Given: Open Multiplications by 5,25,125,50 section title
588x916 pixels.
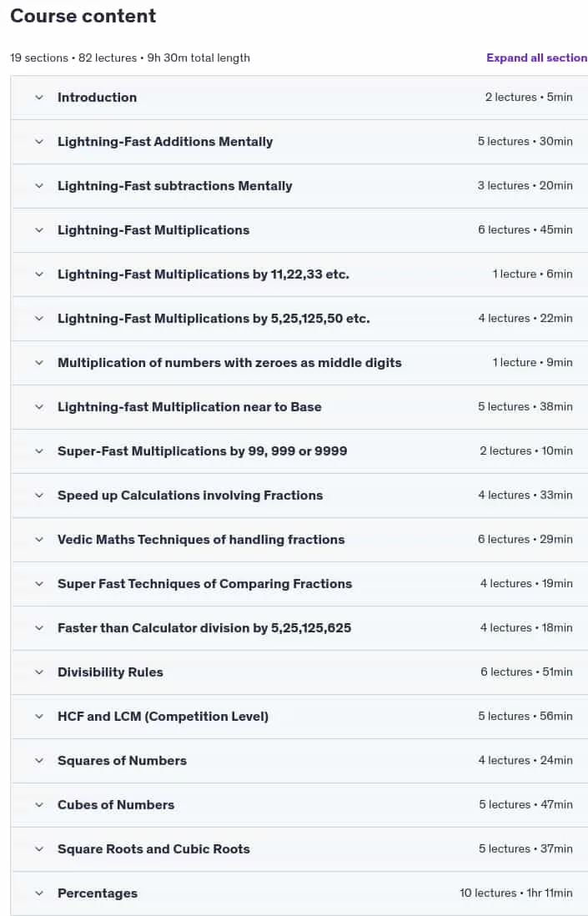Looking at the screenshot, I should pos(214,319).
